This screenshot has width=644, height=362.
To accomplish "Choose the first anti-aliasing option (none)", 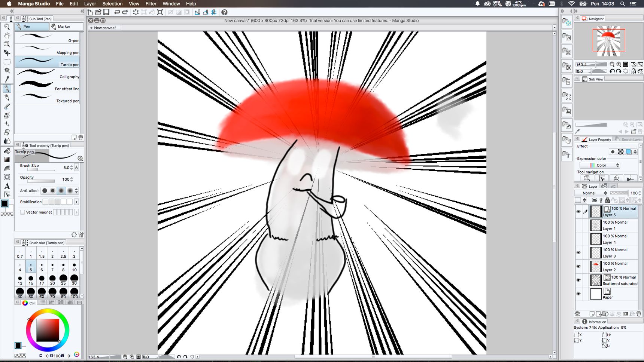I will [x=45, y=191].
